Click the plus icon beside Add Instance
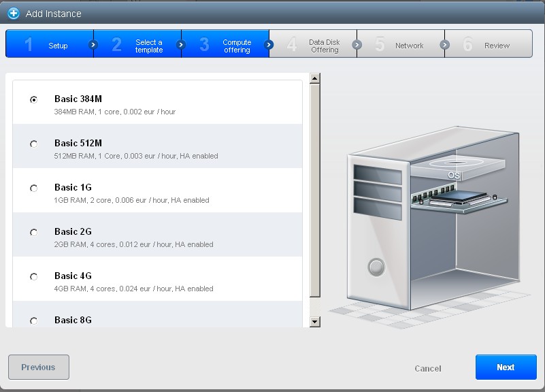This screenshot has width=545, height=392. (13, 13)
